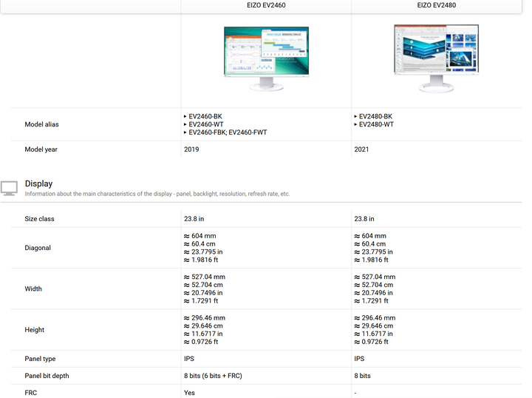532x398 pixels.
Task: Click the Width row label
Action: (x=33, y=289)
